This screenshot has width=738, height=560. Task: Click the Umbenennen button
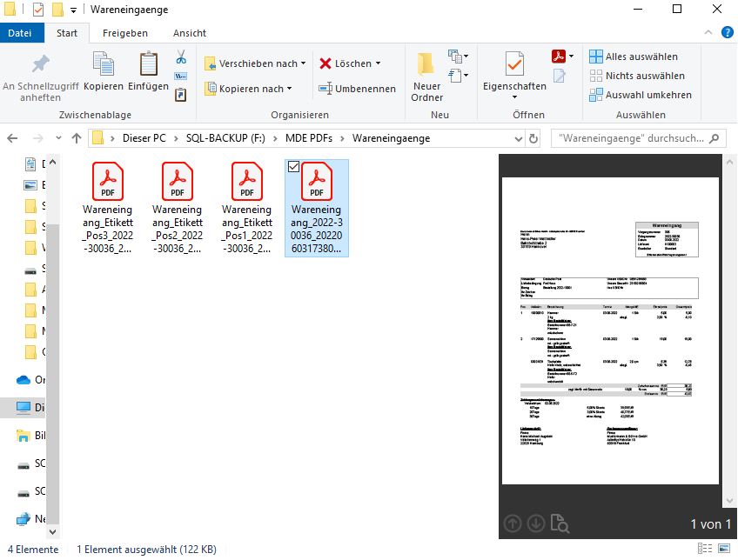tap(358, 89)
